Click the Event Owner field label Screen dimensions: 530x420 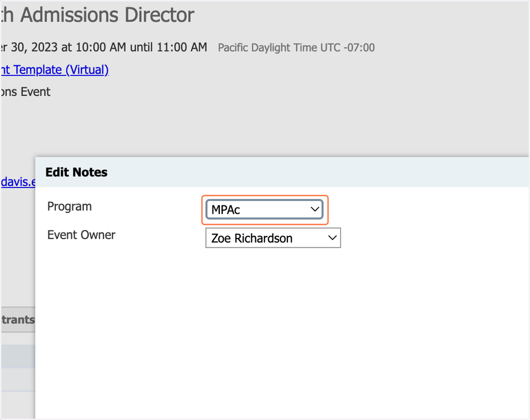click(81, 235)
